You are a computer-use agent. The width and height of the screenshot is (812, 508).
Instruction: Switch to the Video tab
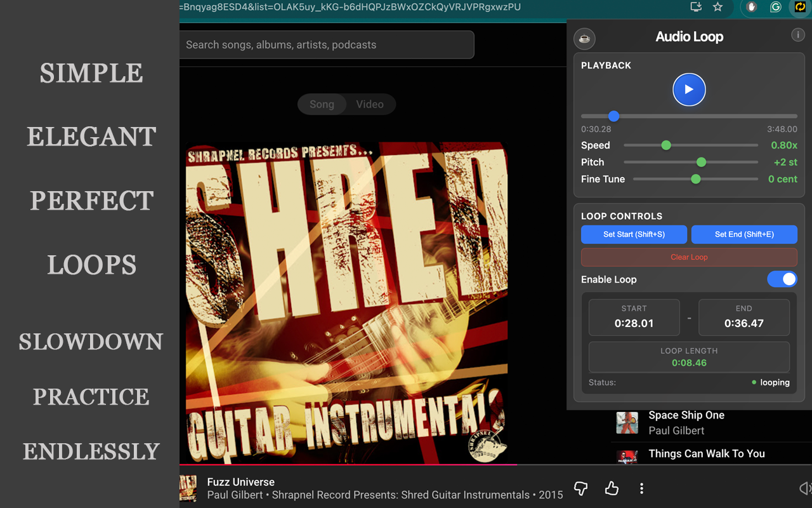(x=370, y=104)
